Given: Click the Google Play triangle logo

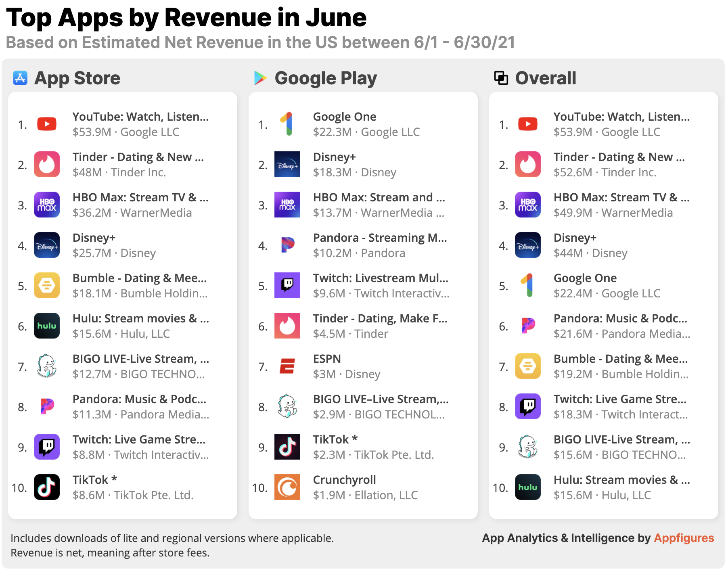Looking at the screenshot, I should (261, 78).
